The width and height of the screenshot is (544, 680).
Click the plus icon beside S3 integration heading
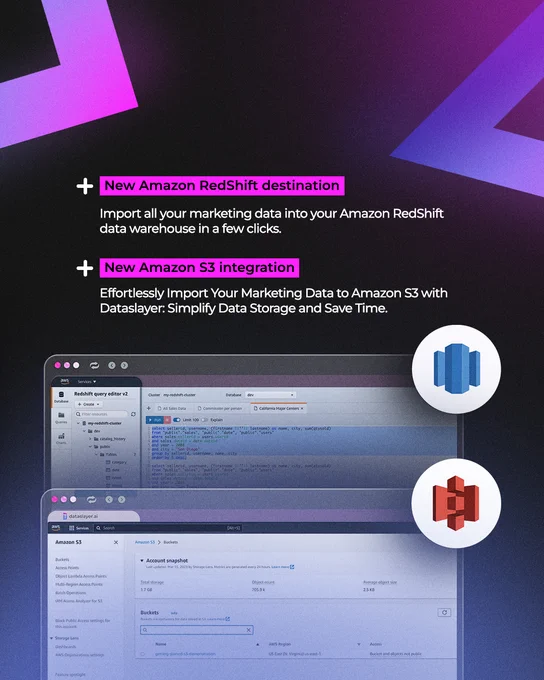[85, 268]
